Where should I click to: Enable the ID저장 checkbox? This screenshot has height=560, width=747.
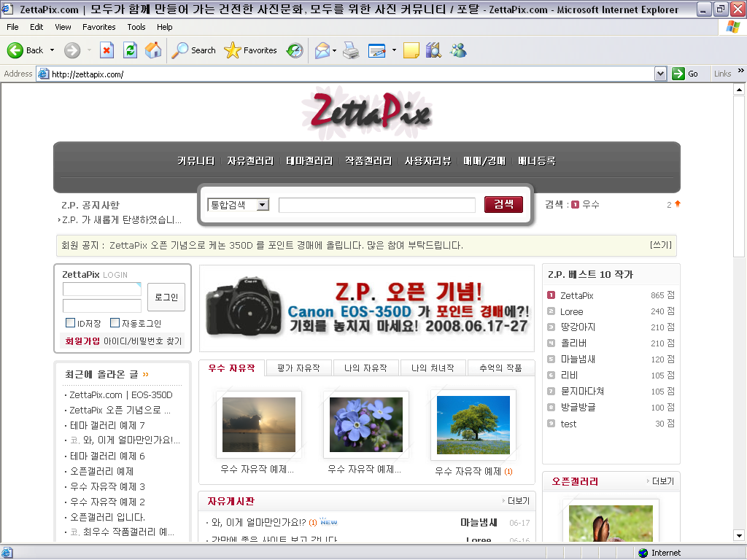[x=71, y=323]
